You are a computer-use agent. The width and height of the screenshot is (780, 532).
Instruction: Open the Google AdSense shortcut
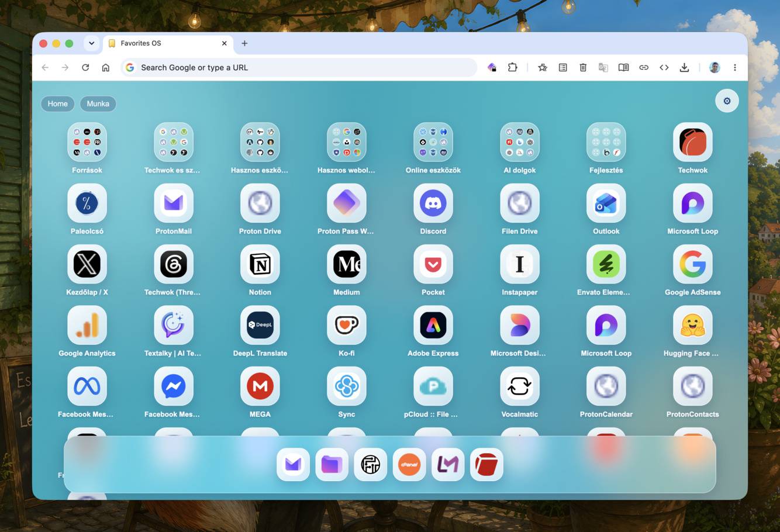pyautogui.click(x=693, y=264)
